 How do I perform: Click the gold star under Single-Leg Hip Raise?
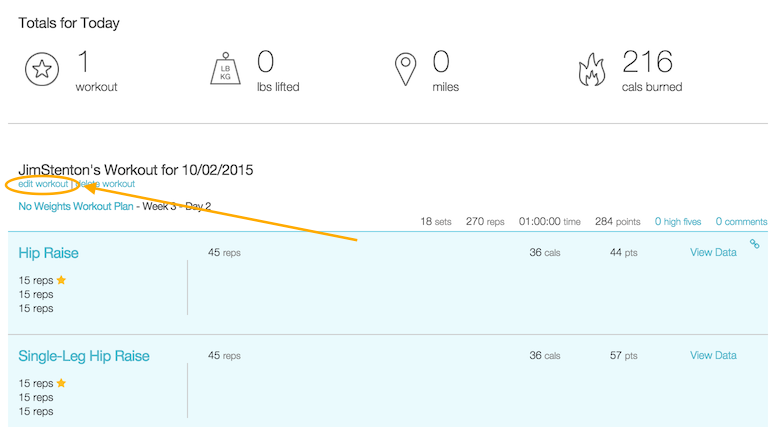62,383
